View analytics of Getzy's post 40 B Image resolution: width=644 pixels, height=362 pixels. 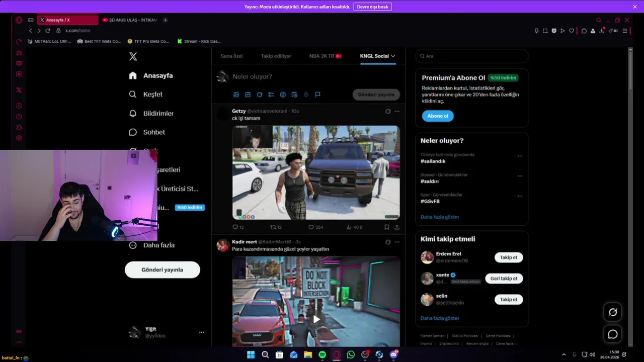(x=354, y=227)
